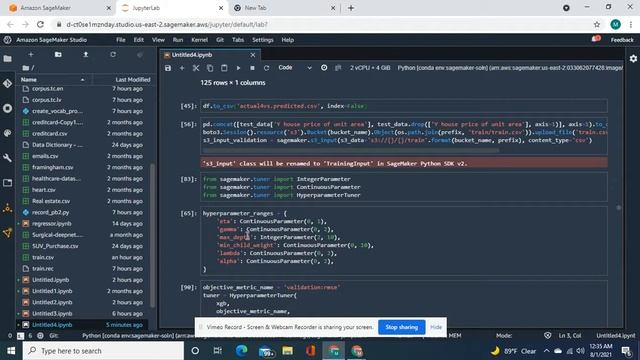Viewport: 640px width, 360px height.
Task: Click Stop sharing button
Action: pyautogui.click(x=402, y=327)
